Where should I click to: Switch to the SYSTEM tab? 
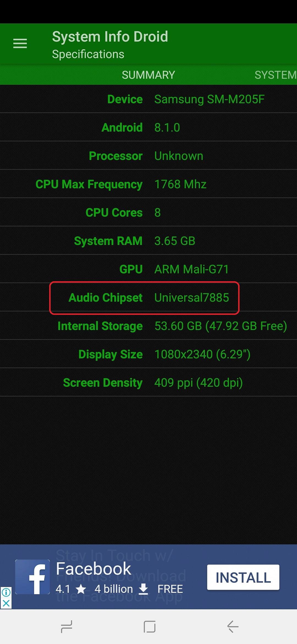(275, 75)
